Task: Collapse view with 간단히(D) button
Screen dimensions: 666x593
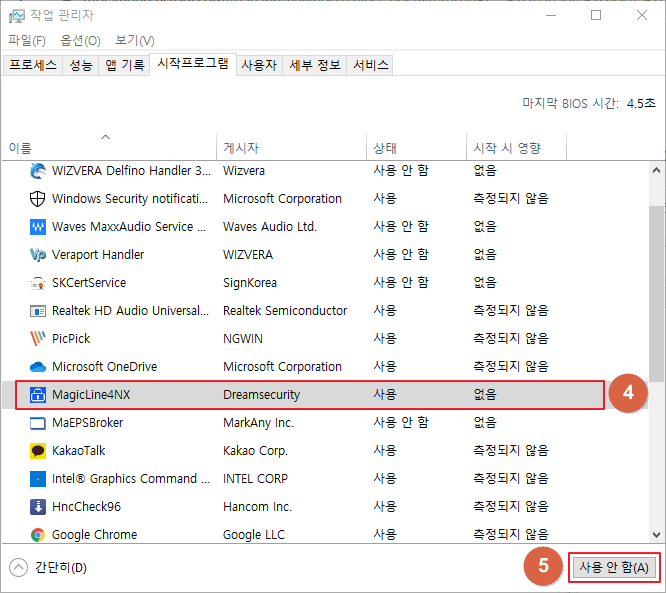Action: [x=48, y=568]
